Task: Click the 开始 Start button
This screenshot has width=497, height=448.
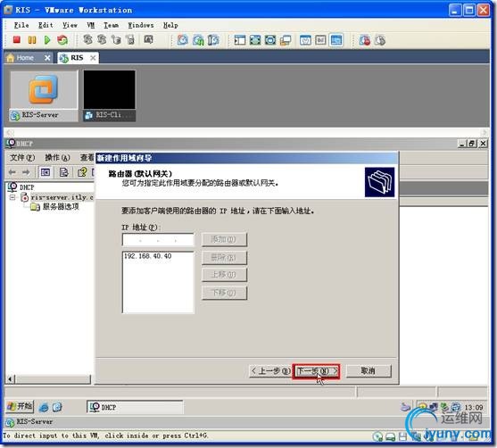Action: (x=20, y=406)
